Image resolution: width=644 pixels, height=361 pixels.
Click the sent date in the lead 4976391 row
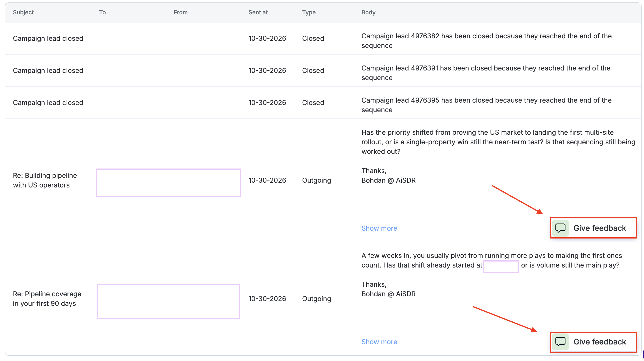[267, 70]
